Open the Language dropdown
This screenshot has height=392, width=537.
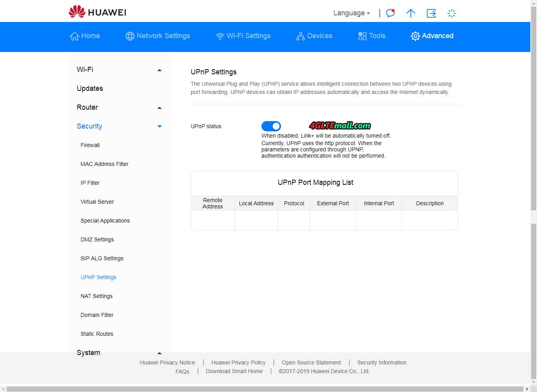(351, 13)
